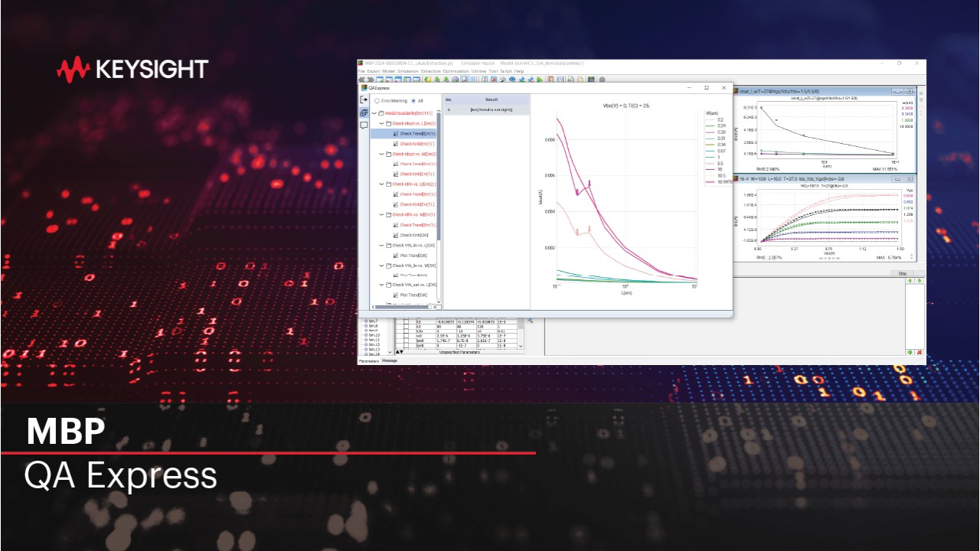The height and width of the screenshot is (551, 980).
Task: Click the back arrow icon in toolbar
Action: pyautogui.click(x=362, y=79)
